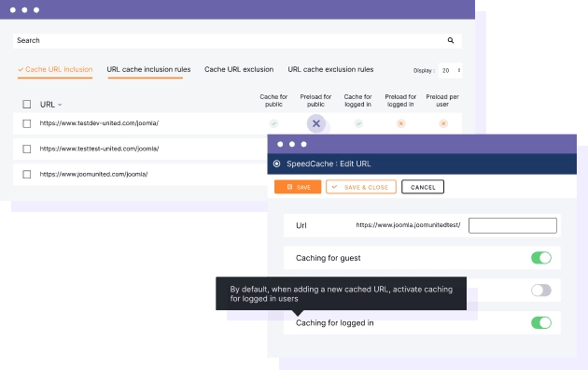Click the Cache for public column header
This screenshot has height=370, width=588.
tap(273, 101)
